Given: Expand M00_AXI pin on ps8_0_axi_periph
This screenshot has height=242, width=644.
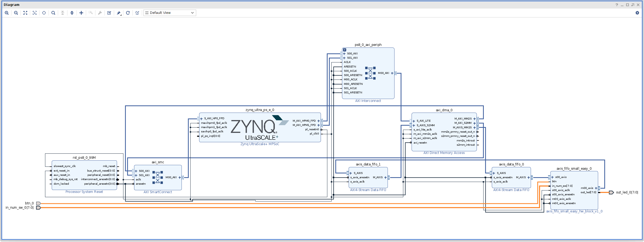Looking at the screenshot, I should click(392, 73).
